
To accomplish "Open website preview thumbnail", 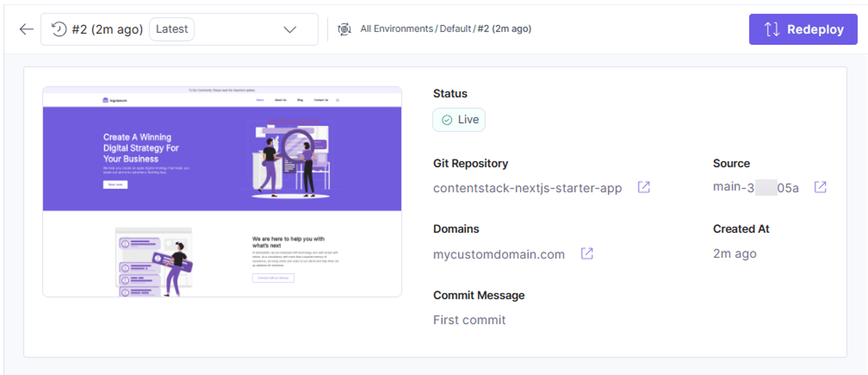I will pos(222,191).
